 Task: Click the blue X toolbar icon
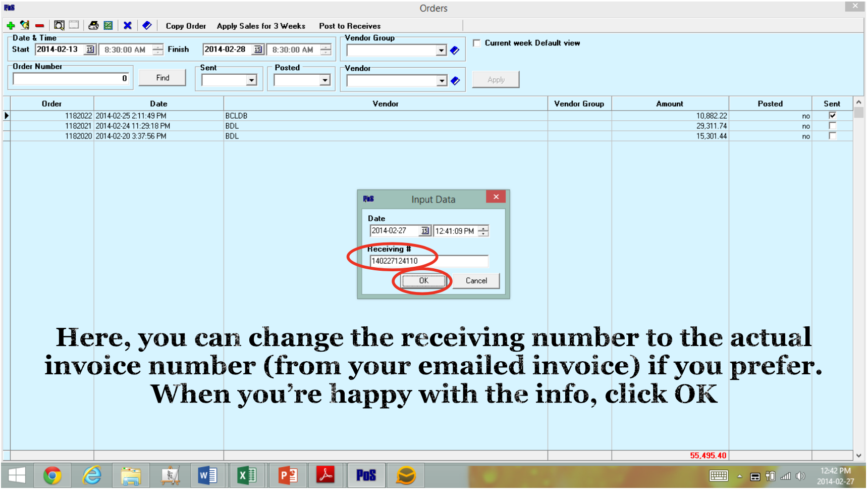pyautogui.click(x=128, y=25)
